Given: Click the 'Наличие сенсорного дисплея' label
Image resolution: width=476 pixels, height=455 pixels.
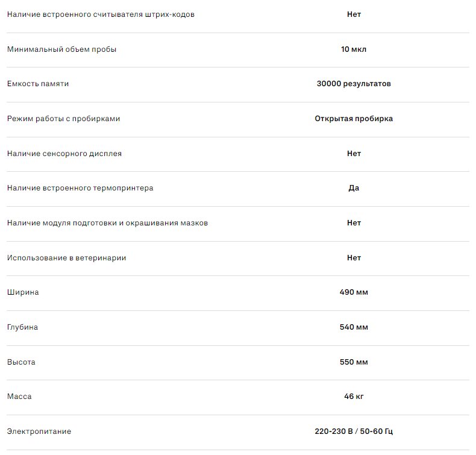Looking at the screenshot, I should click(x=64, y=154).
